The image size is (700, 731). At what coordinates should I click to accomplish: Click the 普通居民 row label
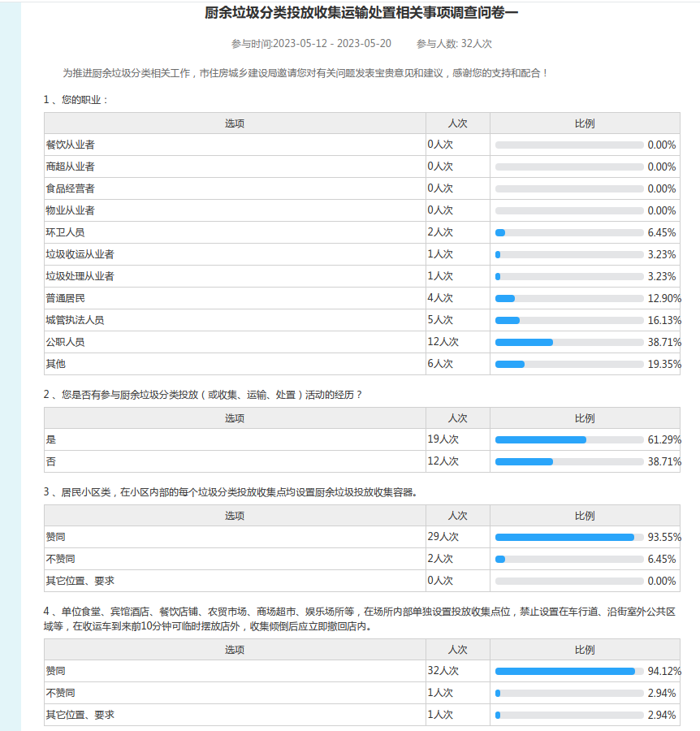(x=65, y=298)
